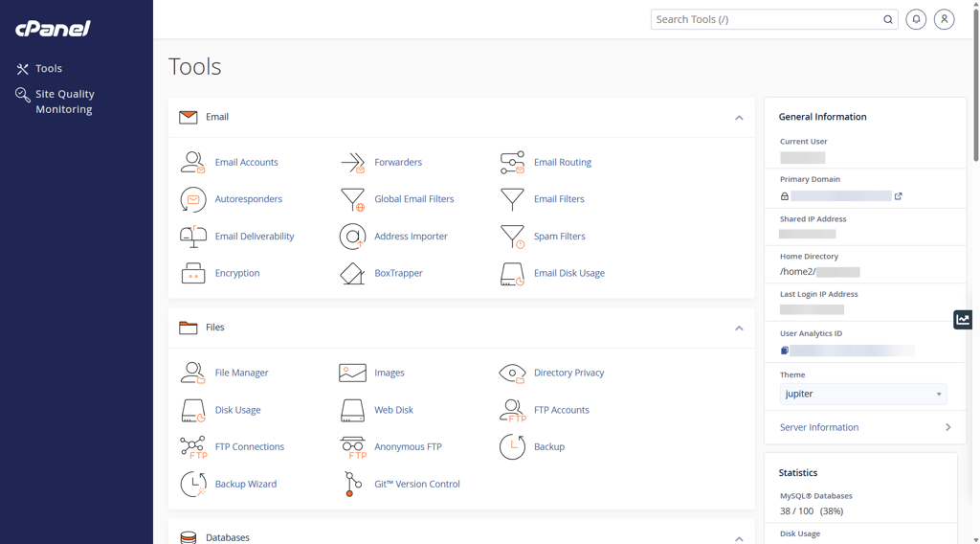980x544 pixels.
Task: Click the Forwarders arrow icon
Action: [x=352, y=162]
